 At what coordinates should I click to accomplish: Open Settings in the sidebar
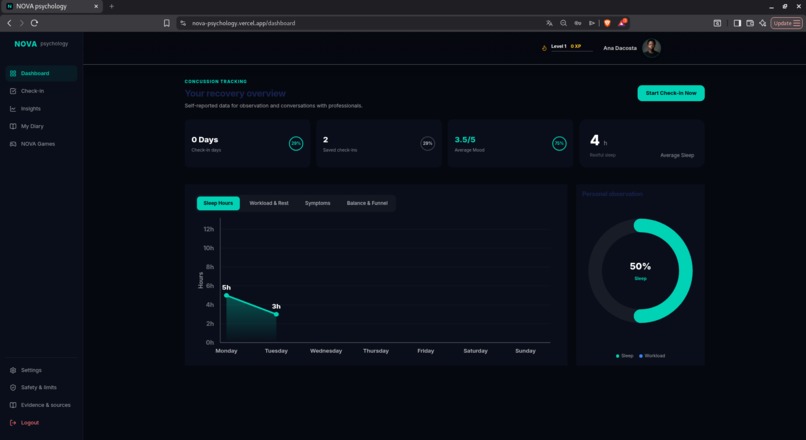click(41, 370)
